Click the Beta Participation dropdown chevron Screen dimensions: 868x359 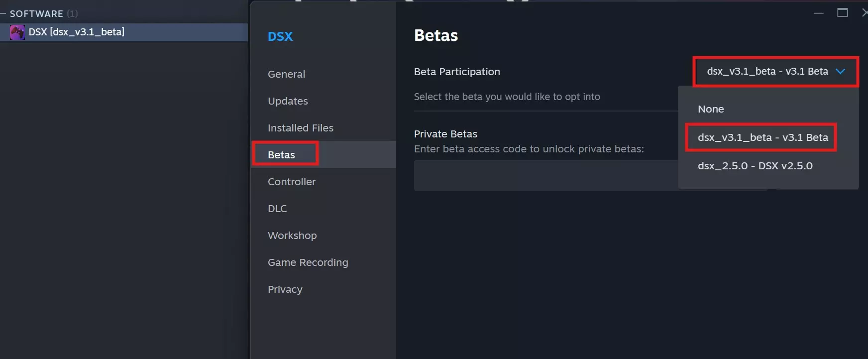point(841,72)
